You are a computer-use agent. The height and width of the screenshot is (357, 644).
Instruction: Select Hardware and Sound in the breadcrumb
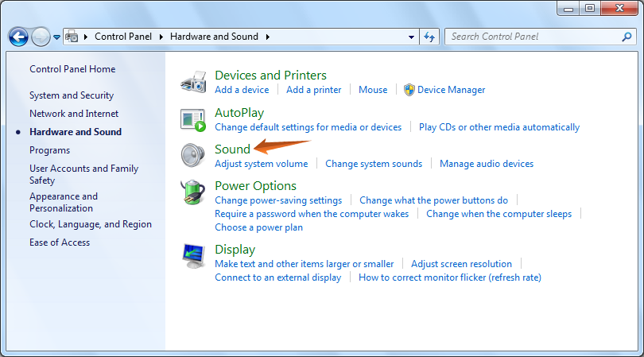click(x=214, y=37)
